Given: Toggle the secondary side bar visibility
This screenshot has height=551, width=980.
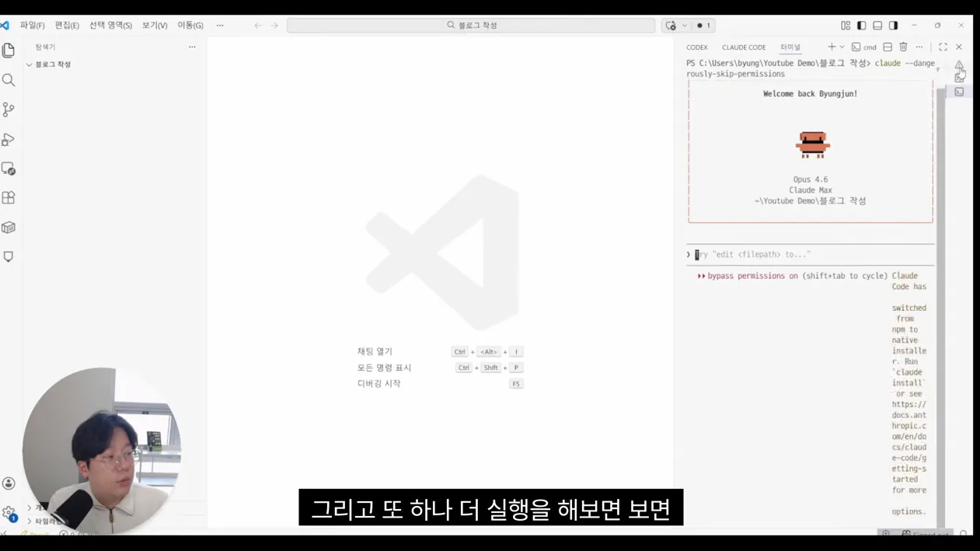Looking at the screenshot, I should pos(894,26).
